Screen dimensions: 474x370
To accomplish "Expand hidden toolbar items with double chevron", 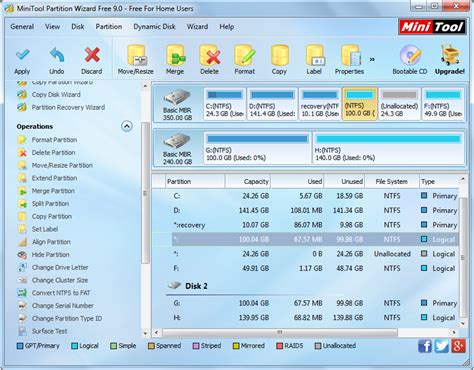I will coord(372,59).
